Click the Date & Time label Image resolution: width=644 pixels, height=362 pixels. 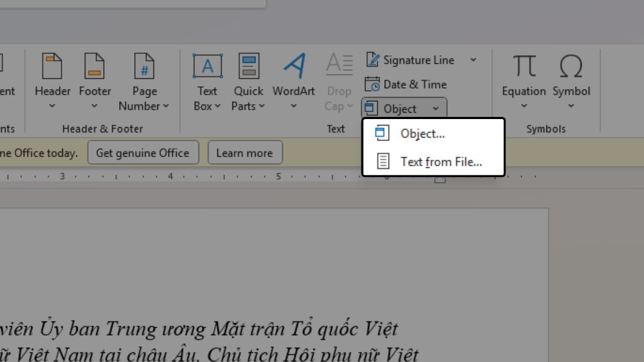tap(415, 84)
